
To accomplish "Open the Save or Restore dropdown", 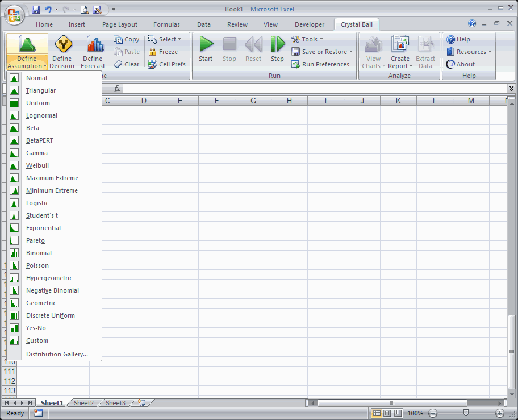I will pos(321,51).
